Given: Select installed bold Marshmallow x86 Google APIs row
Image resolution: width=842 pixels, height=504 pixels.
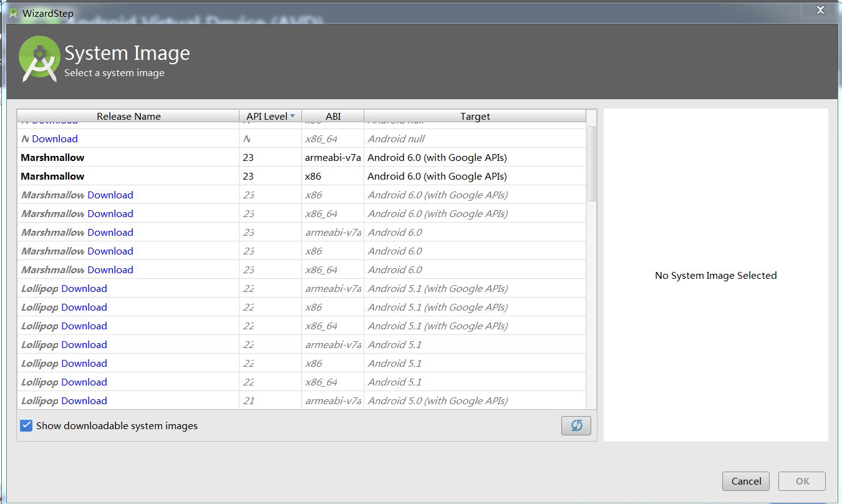Looking at the screenshot, I should 301,176.
